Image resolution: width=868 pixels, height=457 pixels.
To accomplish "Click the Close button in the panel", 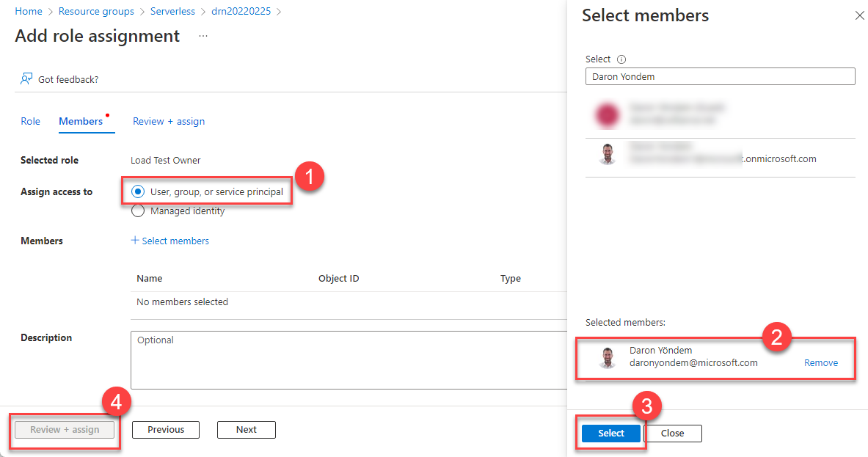I will 673,433.
